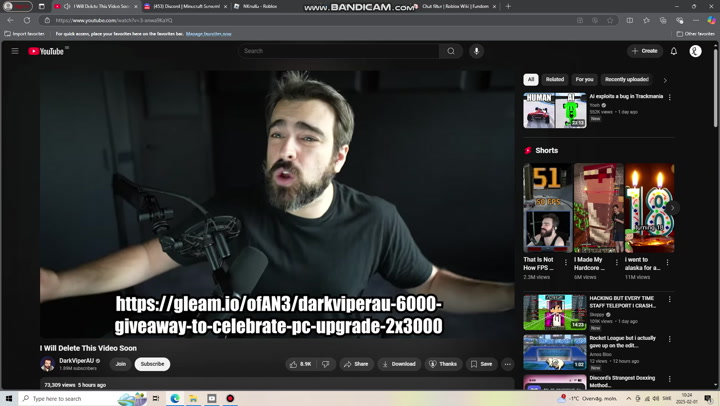
Task: Open options for Rocket League video
Action: 669,339
